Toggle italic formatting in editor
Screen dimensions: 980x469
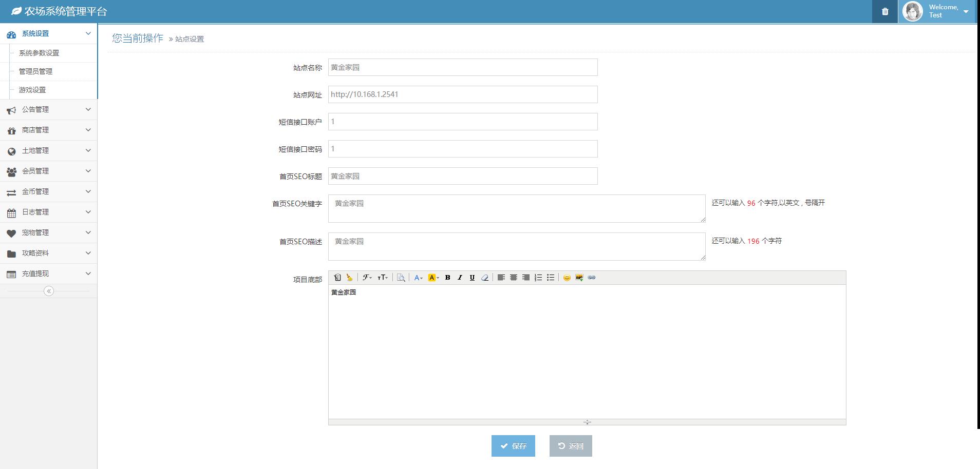[460, 278]
